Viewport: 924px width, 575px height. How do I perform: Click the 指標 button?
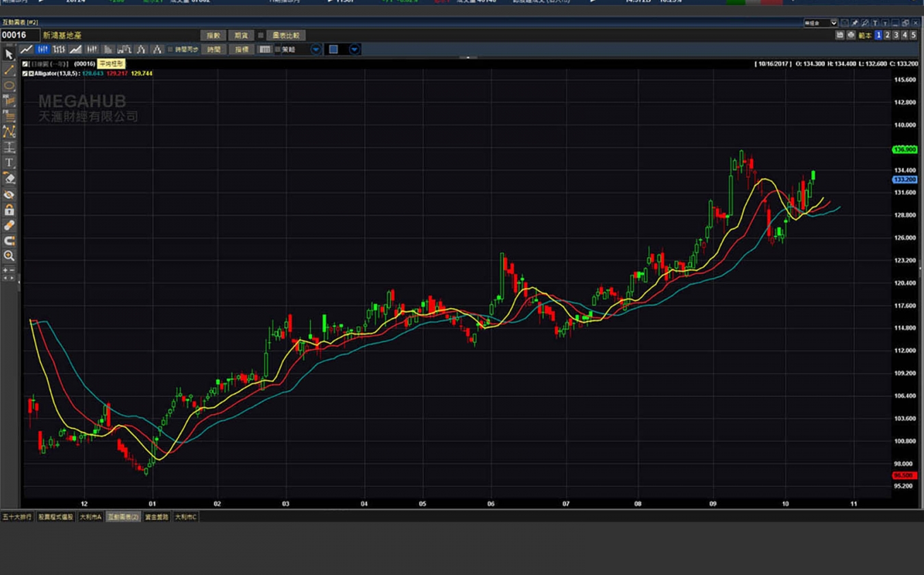point(242,49)
